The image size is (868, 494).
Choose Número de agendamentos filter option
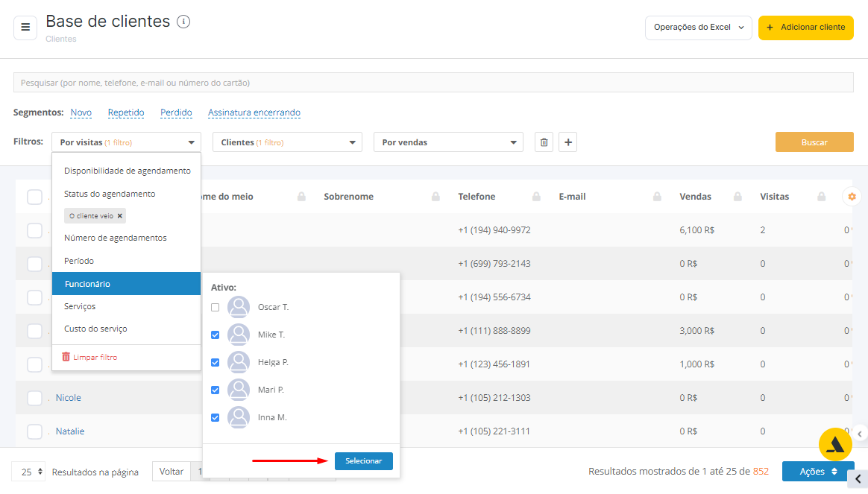coord(115,238)
